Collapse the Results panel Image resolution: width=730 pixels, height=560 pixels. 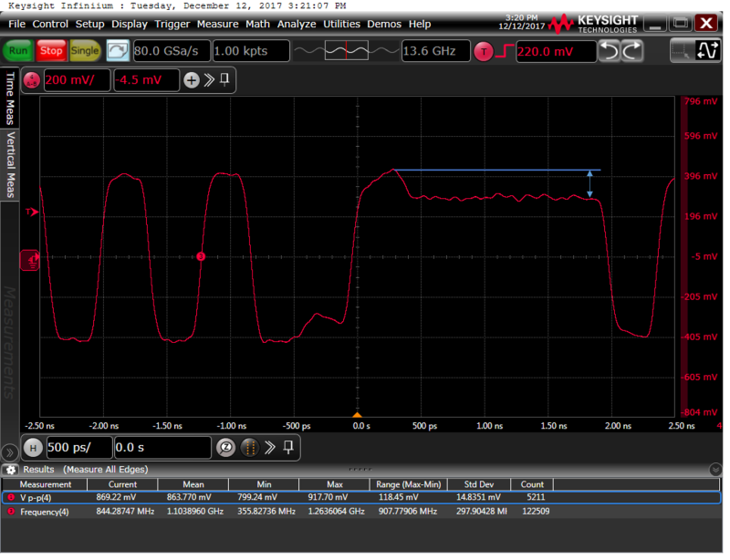coord(715,469)
